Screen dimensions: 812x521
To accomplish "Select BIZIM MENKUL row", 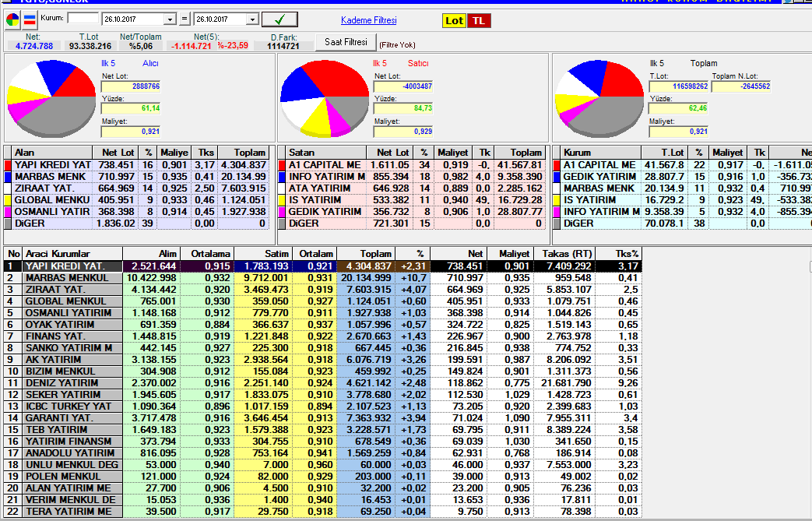I will [x=322, y=371].
